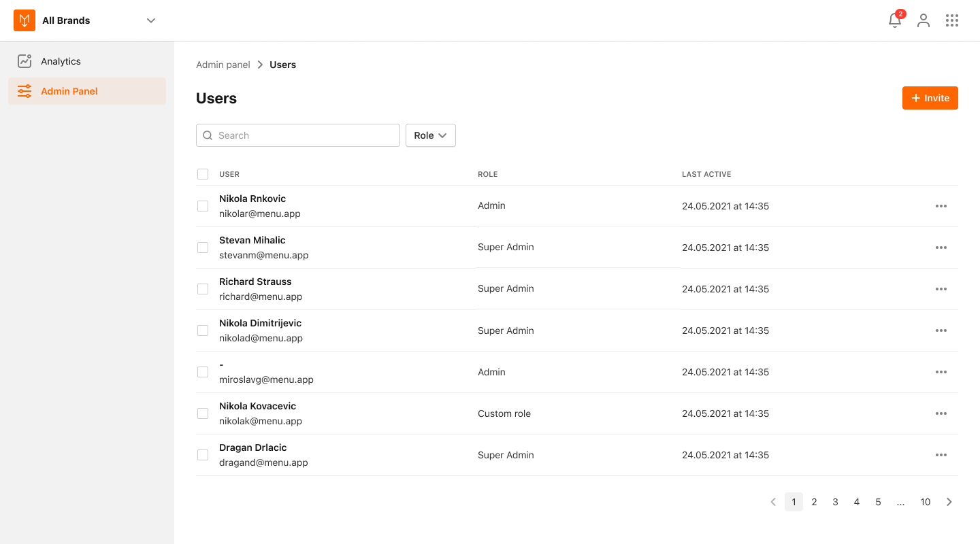Viewport: 980px width, 544px height.
Task: Open the actions menu for Richard Strauss
Action: 941,288
